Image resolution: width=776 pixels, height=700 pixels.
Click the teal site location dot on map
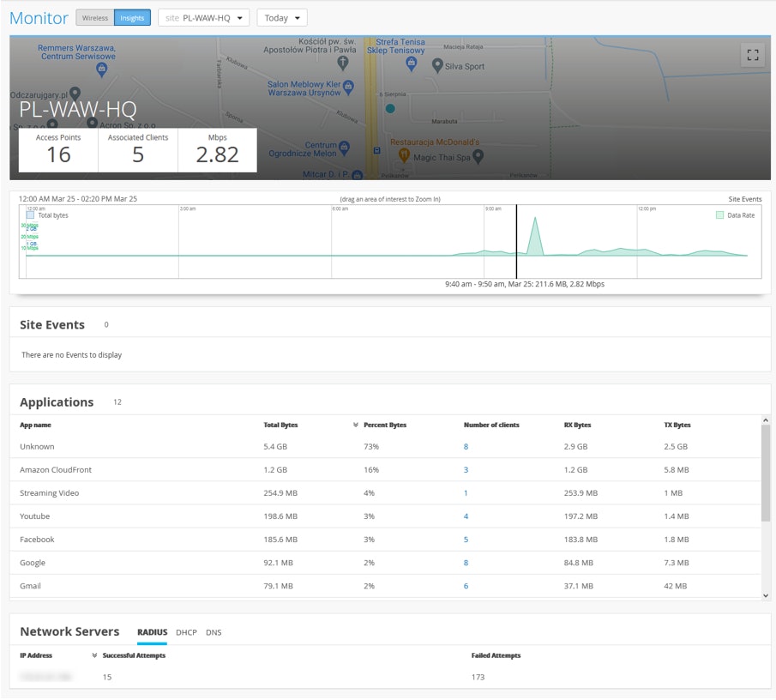[x=390, y=109]
